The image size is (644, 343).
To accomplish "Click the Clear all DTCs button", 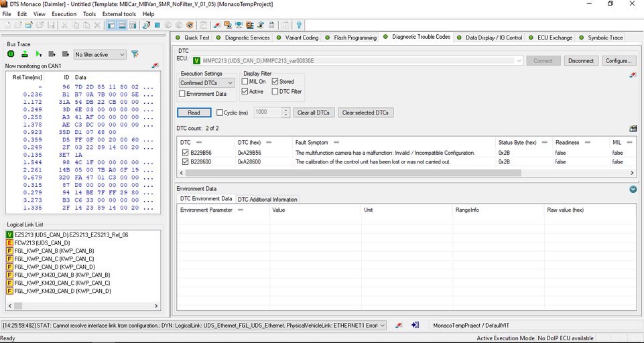I will (x=314, y=113).
